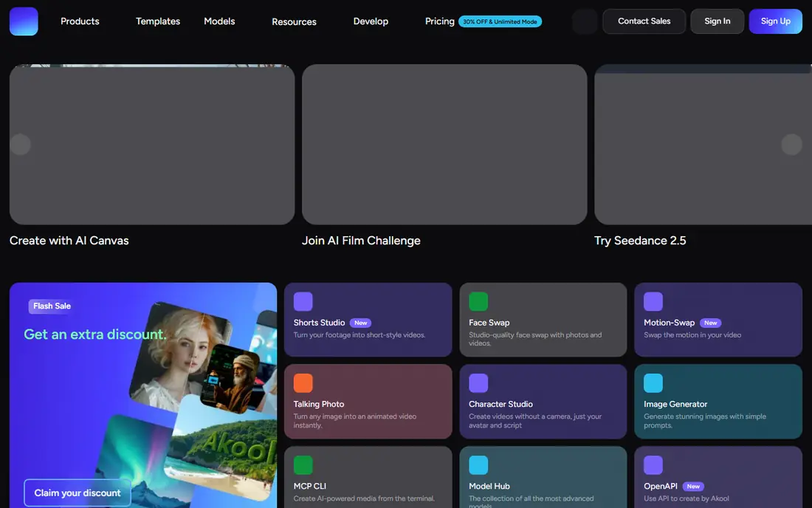Click the Image Generator icon
The image size is (812, 508).
(653, 383)
